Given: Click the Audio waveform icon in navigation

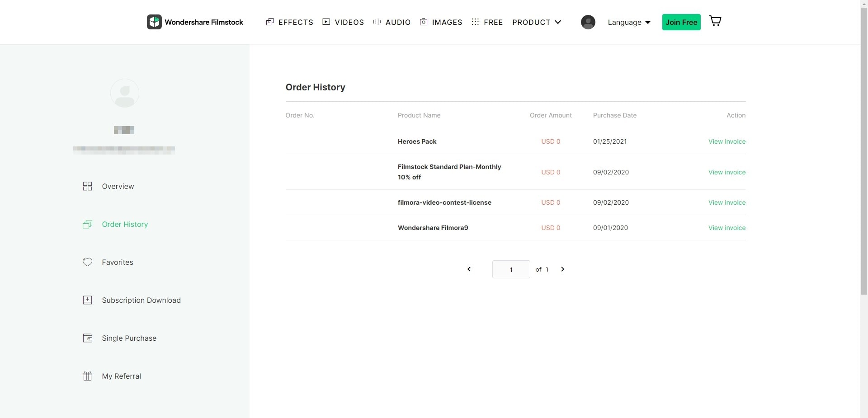Looking at the screenshot, I should (x=377, y=22).
